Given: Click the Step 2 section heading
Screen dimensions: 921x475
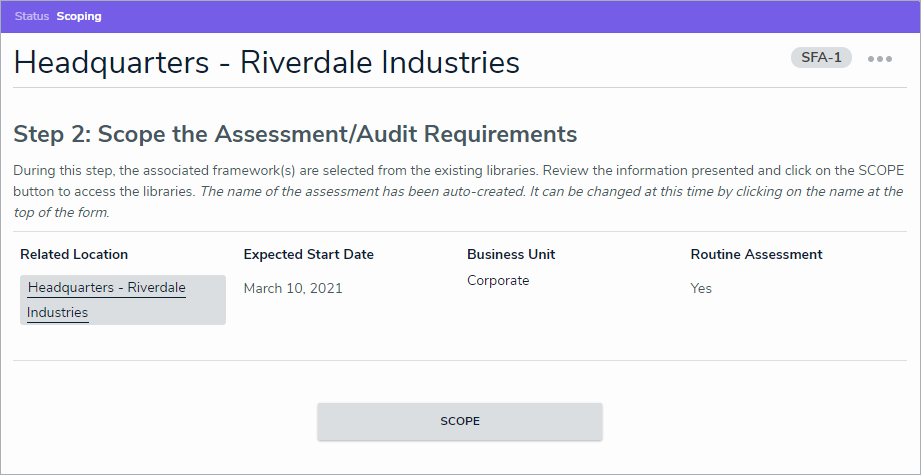Looking at the screenshot, I should pos(295,134).
